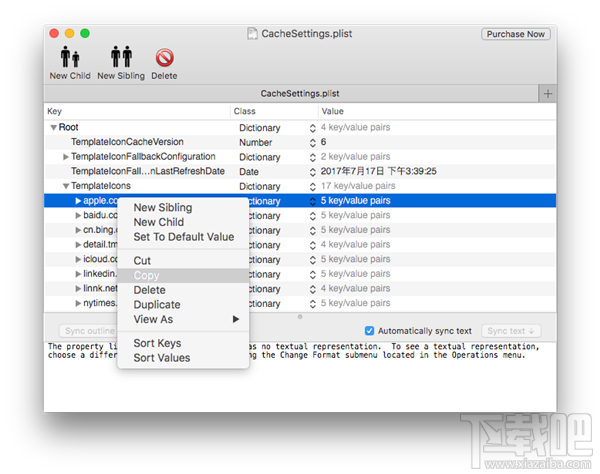
Task: Toggle the Automatically sync text checkbox
Action: (369, 331)
